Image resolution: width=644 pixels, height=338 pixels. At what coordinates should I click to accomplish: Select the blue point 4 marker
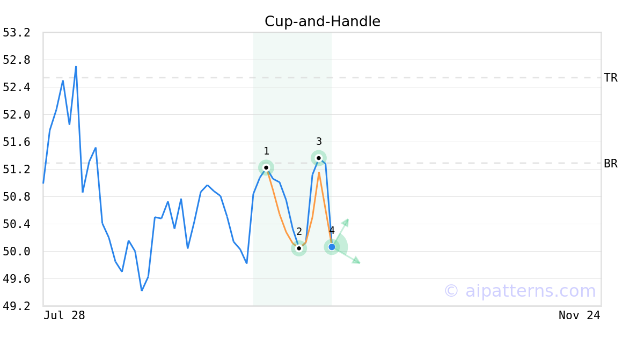[332, 247]
